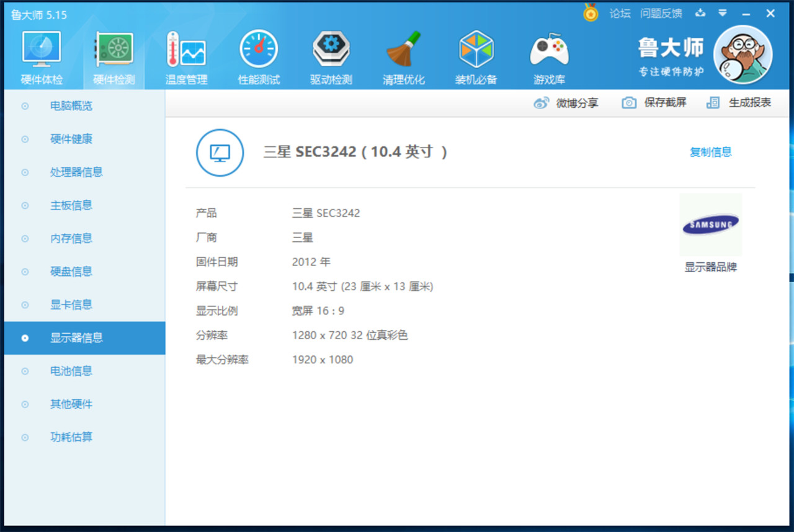Open the 硬件体检 hardware checkup section

pos(42,58)
